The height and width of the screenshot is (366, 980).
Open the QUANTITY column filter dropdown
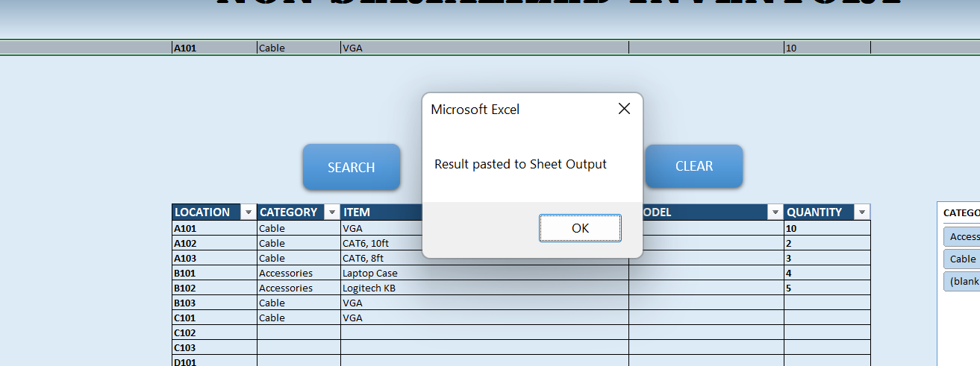click(862, 212)
